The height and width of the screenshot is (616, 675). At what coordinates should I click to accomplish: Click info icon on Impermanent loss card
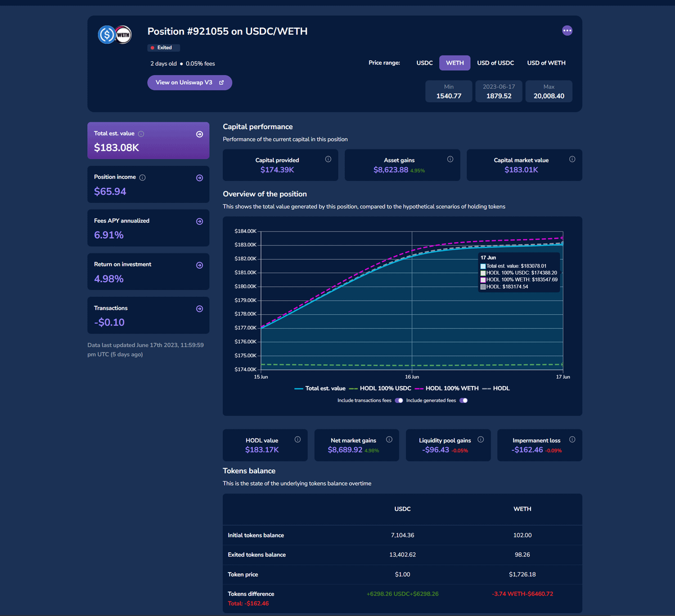point(572,440)
